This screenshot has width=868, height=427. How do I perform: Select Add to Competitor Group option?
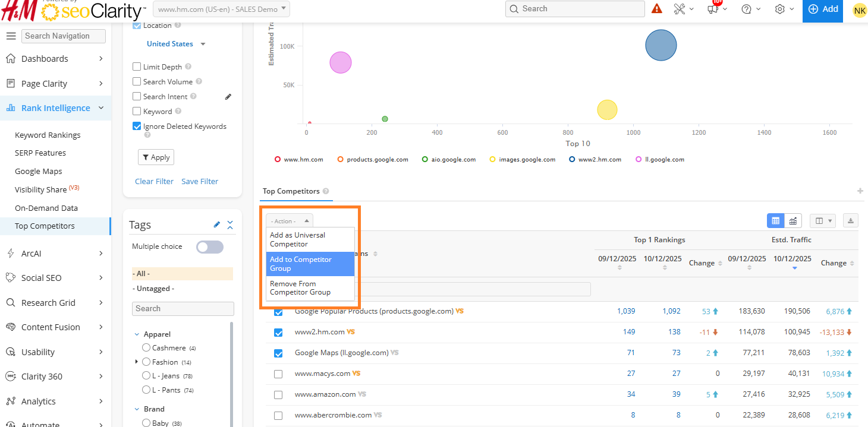[310, 264]
